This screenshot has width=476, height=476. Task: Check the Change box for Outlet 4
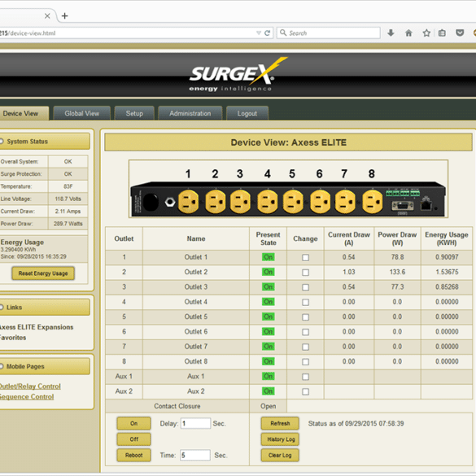(305, 302)
